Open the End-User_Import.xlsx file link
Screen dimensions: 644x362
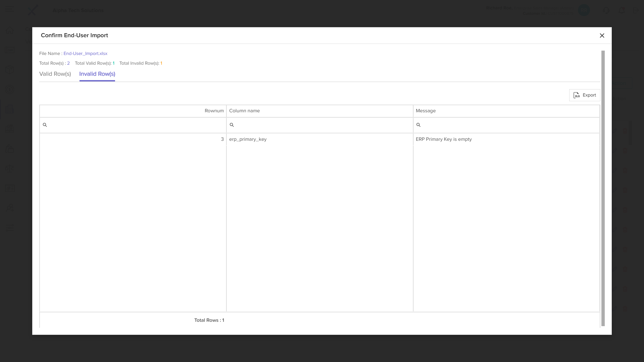85,54
